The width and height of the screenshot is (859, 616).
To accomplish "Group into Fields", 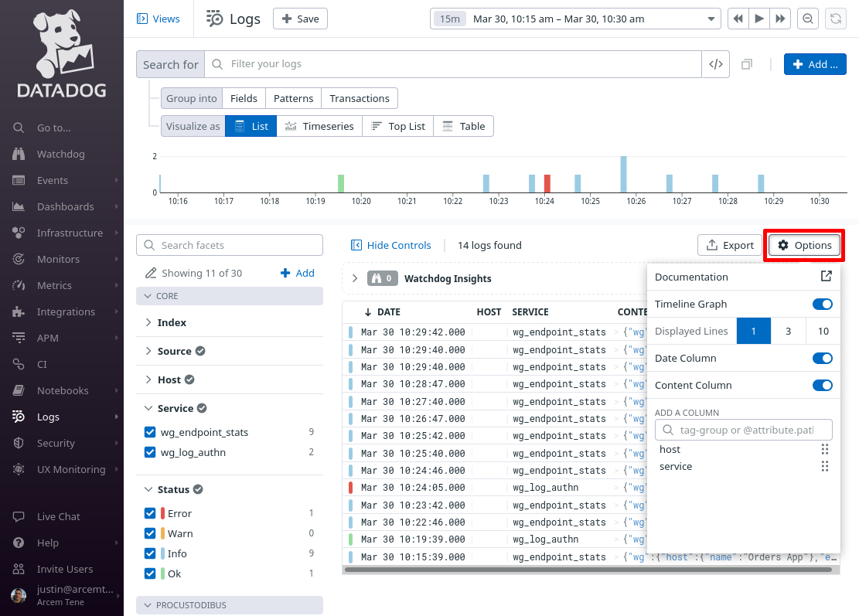I will pos(244,99).
